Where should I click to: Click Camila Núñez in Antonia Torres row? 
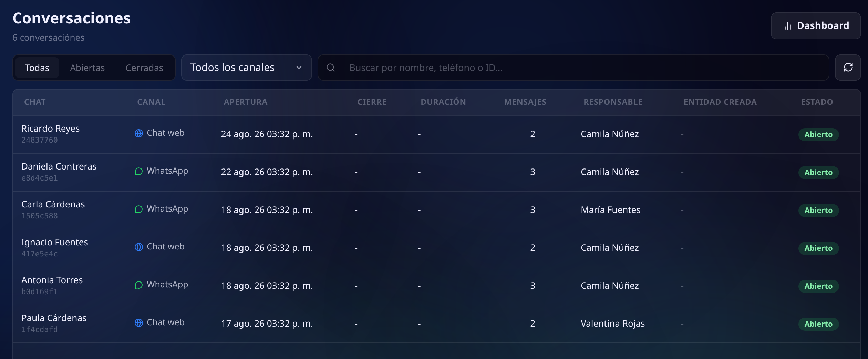[x=610, y=286]
